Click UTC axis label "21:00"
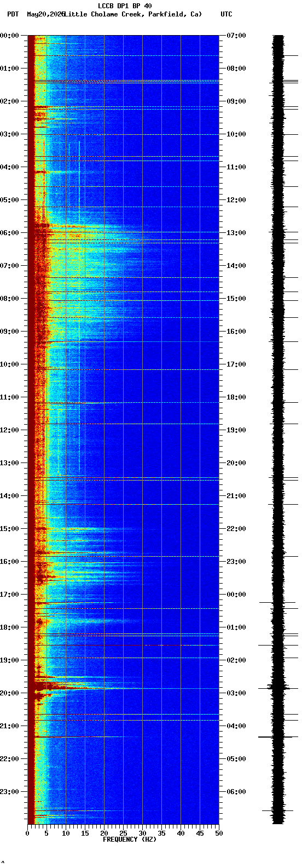 point(236,496)
